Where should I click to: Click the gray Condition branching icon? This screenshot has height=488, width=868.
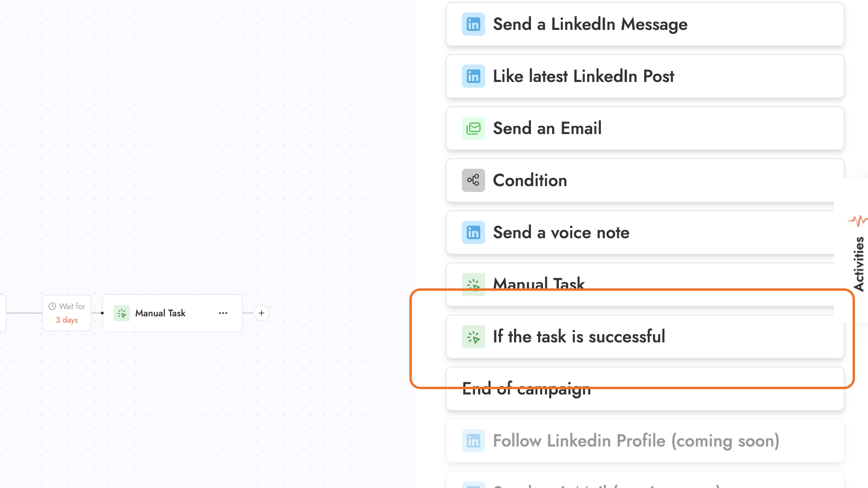[473, 180]
